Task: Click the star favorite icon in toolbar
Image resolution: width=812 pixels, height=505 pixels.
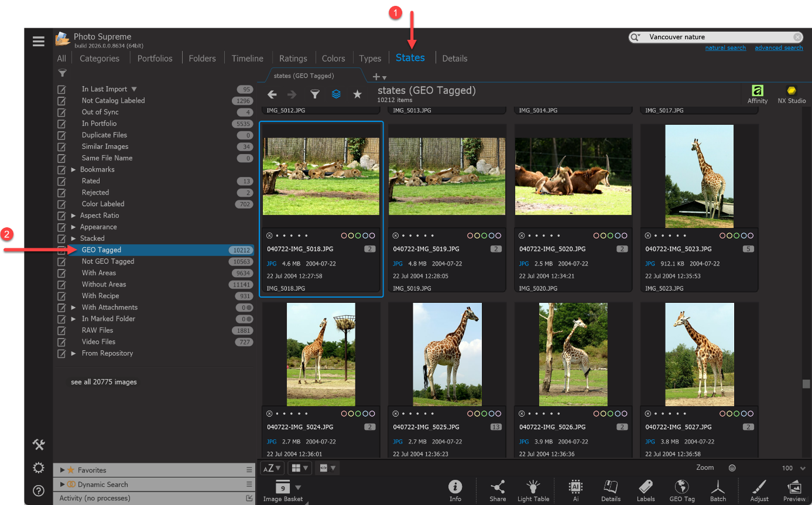Action: 357,94
